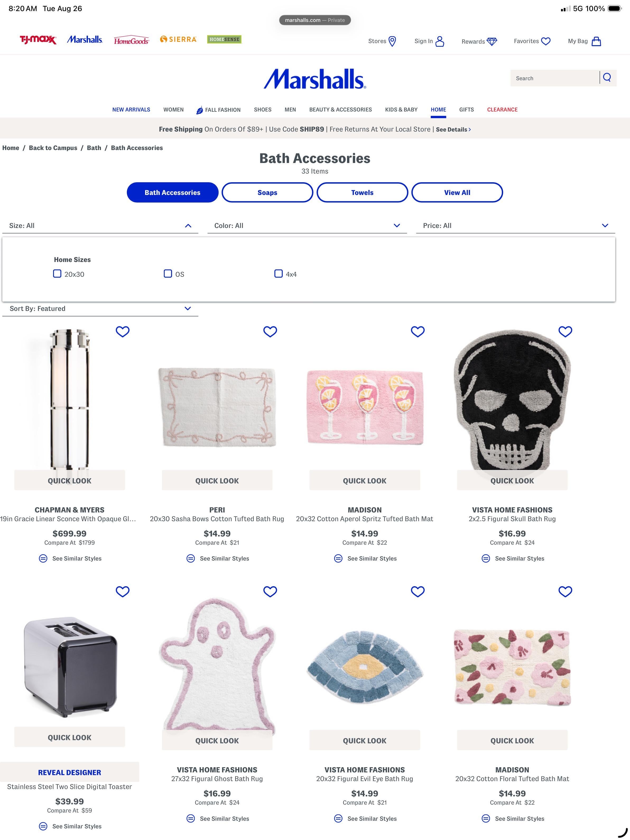The image size is (630, 840).
Task: Check the OS size checkbox
Action: [x=168, y=273]
